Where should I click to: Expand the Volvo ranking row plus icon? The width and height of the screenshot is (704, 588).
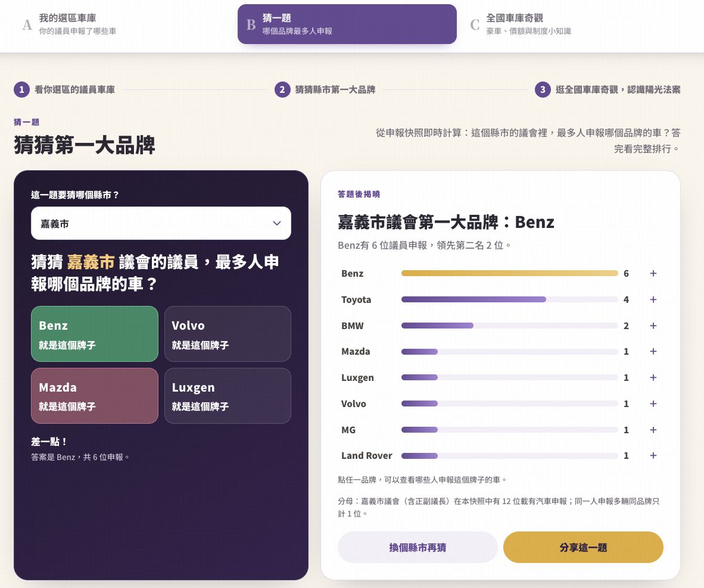(653, 404)
